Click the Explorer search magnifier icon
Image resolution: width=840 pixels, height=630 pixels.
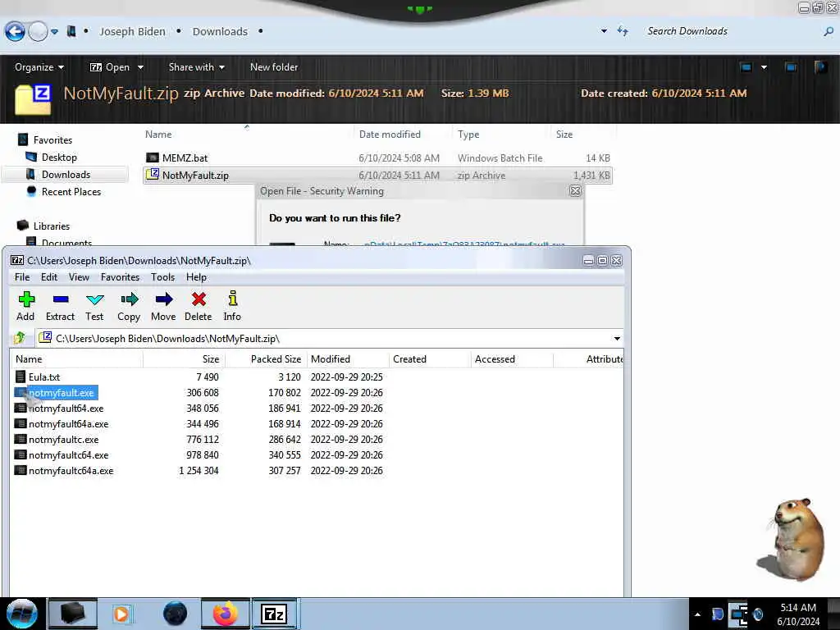point(829,32)
